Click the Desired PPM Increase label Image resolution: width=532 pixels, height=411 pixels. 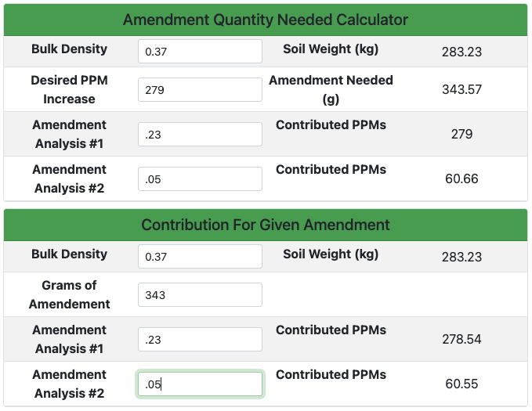[69, 89]
